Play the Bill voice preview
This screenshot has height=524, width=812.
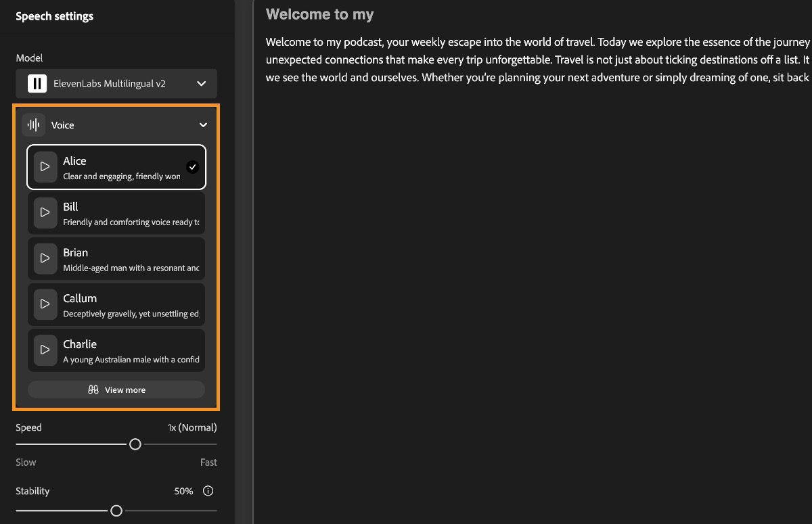tap(45, 212)
